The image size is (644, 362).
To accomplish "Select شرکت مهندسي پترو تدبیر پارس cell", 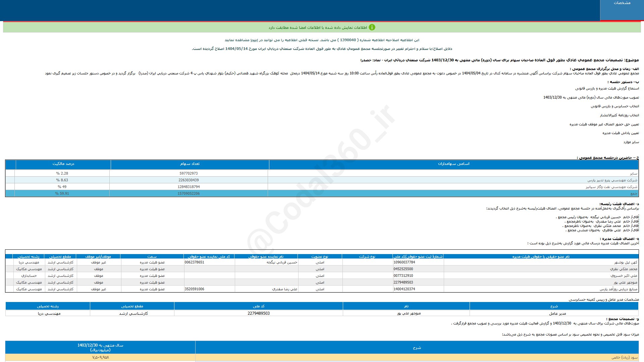I will [612, 180].
